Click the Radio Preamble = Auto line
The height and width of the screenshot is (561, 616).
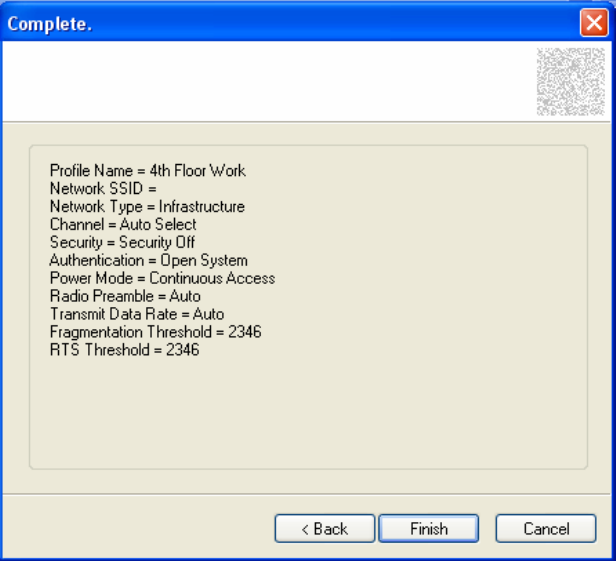[125, 296]
